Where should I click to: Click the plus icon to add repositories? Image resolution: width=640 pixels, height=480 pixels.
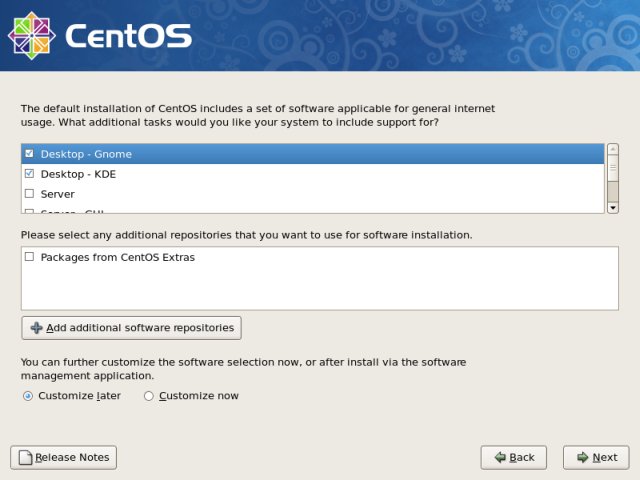point(36,328)
